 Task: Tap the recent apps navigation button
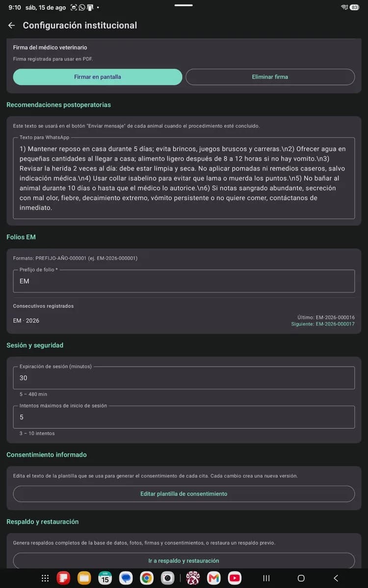pyautogui.click(x=266, y=578)
